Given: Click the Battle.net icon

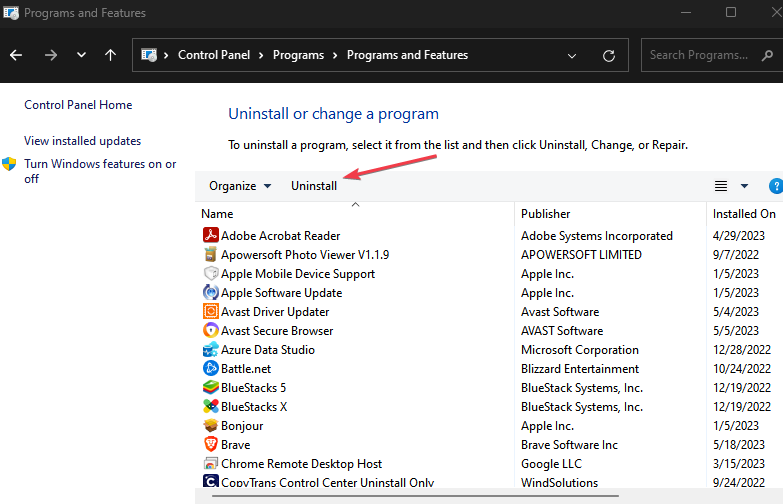Looking at the screenshot, I should pos(211,368).
